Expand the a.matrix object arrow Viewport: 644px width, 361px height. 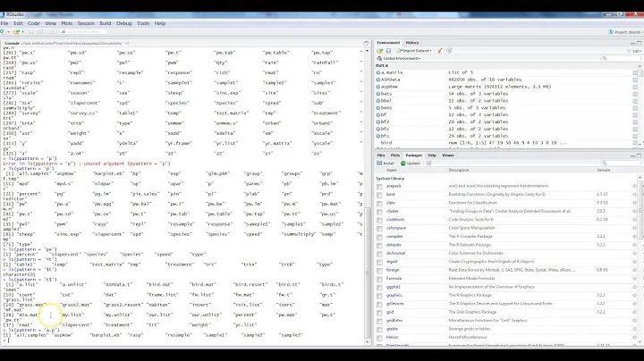(x=377, y=72)
